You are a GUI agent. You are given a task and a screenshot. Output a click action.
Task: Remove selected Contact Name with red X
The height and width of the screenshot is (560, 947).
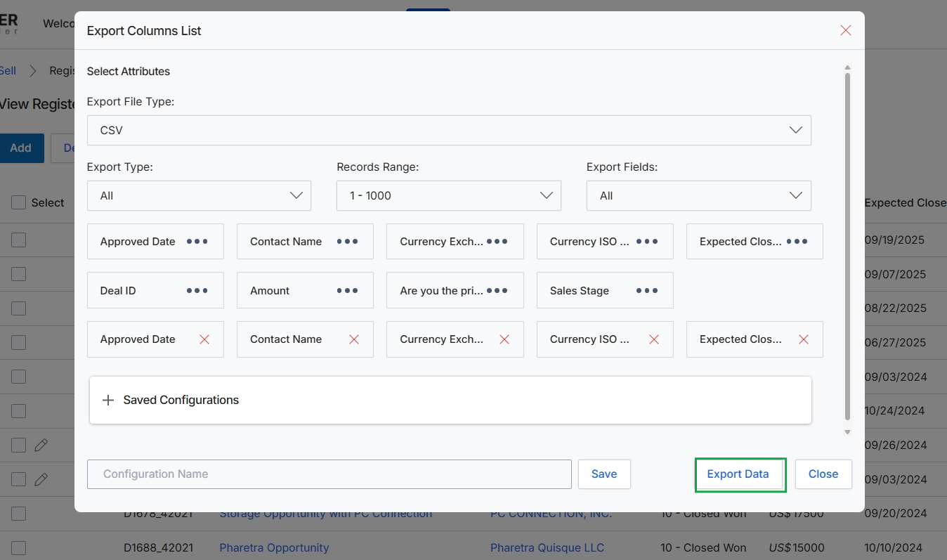[x=354, y=339]
